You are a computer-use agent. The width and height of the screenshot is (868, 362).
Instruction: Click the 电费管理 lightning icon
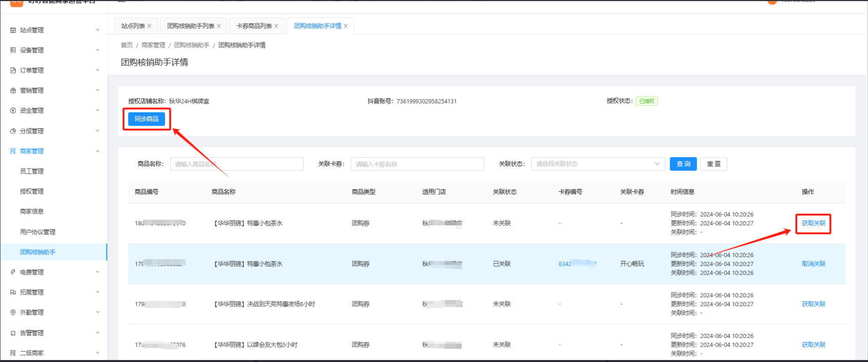13,272
